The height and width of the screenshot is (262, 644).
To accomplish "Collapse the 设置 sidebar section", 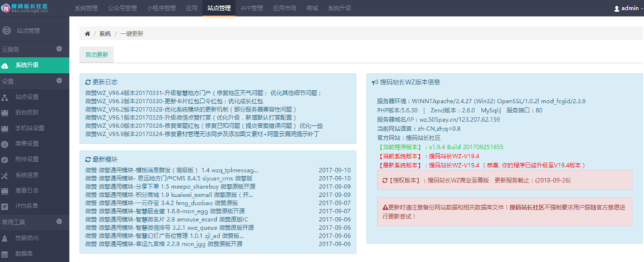I will tap(59, 81).
